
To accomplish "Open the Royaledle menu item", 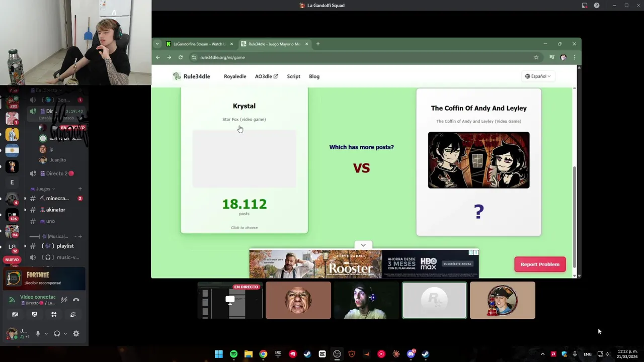I will (x=235, y=76).
